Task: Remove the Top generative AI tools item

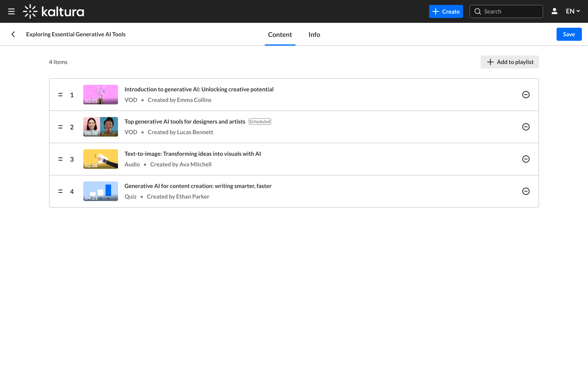Action: click(x=526, y=127)
